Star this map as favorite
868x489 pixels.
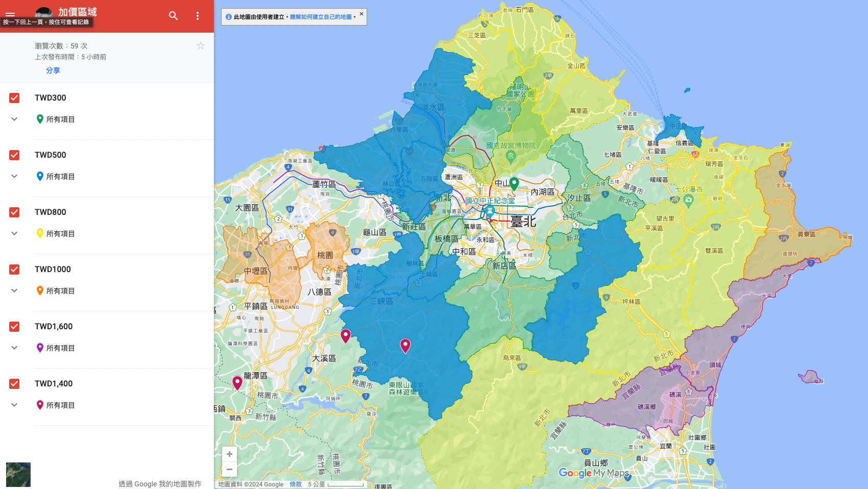click(201, 46)
